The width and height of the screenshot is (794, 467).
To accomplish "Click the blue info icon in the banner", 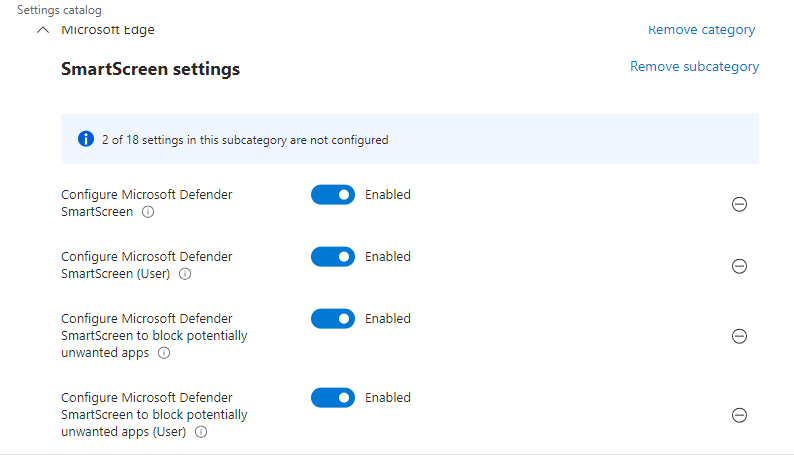I will pyautogui.click(x=86, y=139).
